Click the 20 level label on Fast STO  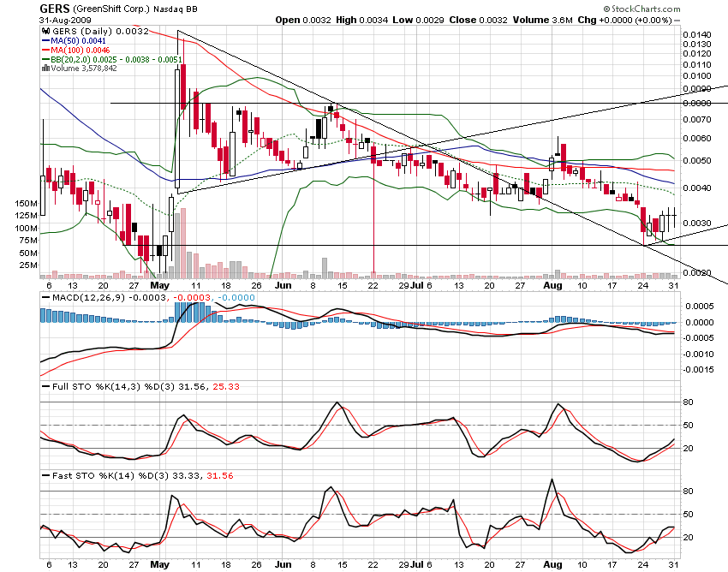click(688, 538)
